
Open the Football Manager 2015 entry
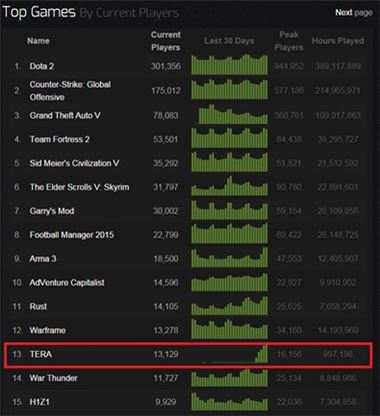[x=72, y=235]
